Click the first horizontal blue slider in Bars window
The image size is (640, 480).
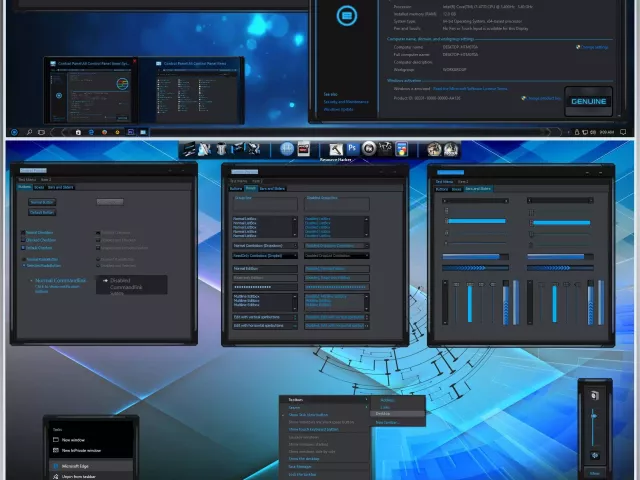pyautogui.click(x=476, y=221)
